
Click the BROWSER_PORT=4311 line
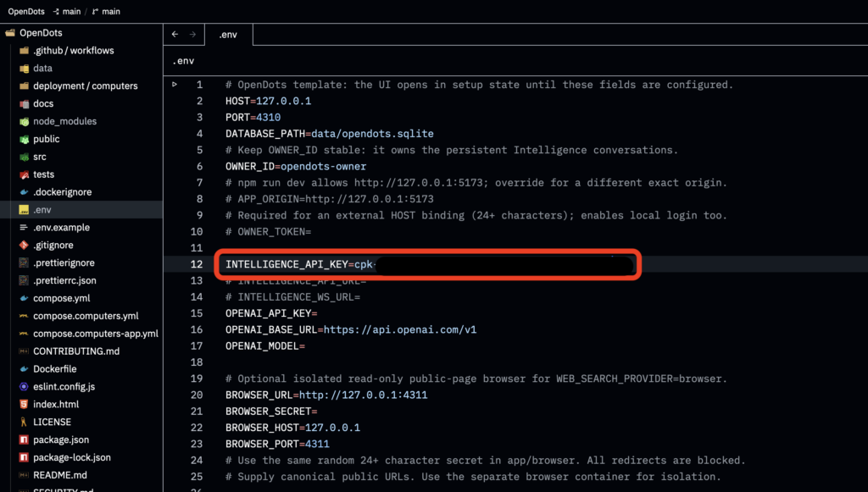coord(277,444)
